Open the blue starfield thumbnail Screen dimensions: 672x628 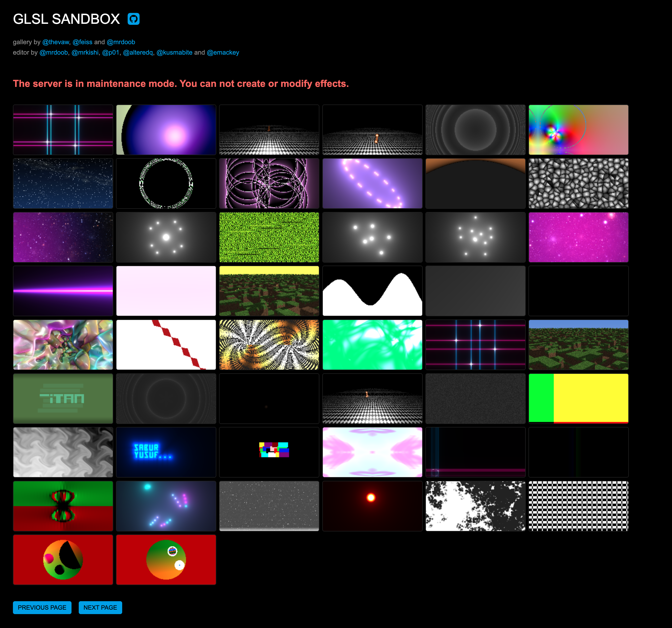click(x=63, y=183)
